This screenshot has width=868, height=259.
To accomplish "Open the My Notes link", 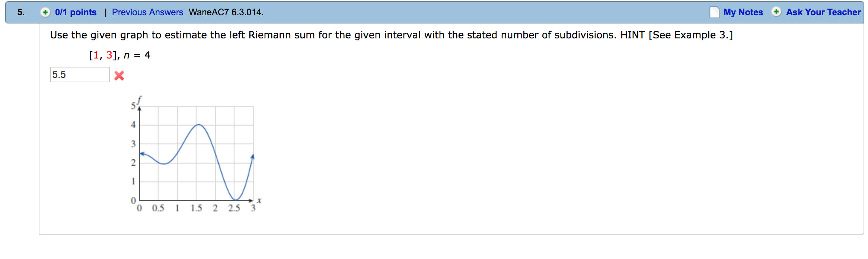I will (x=743, y=12).
